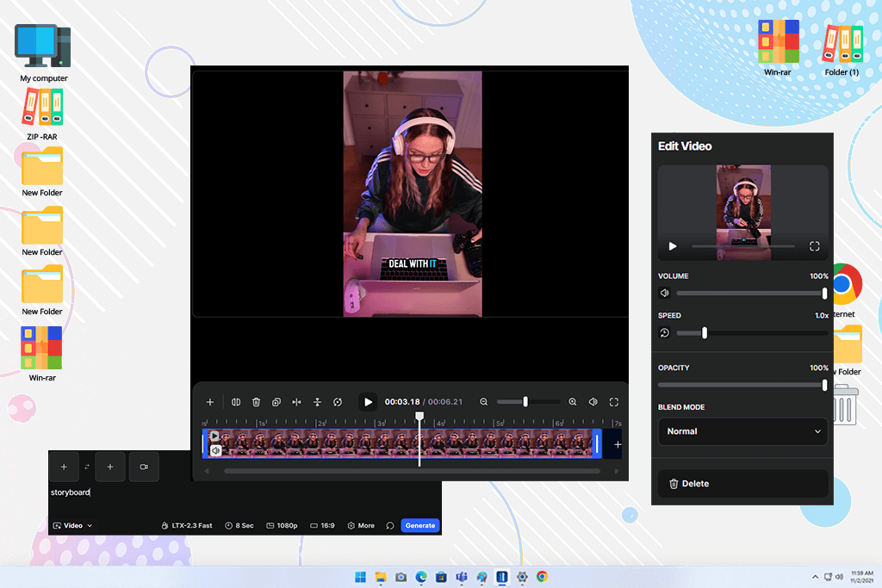Change the 16:9 aspect ratio setting
The width and height of the screenshot is (882, 588).
pyautogui.click(x=322, y=526)
